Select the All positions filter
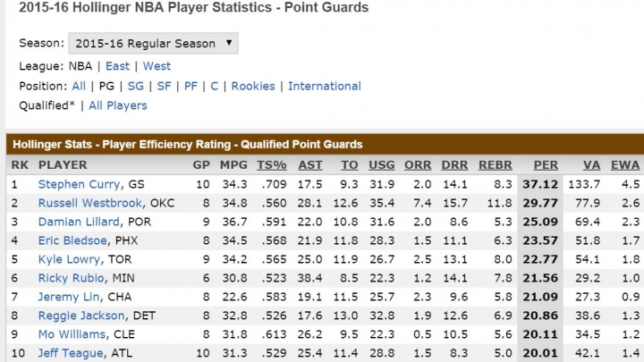This screenshot has width=644, height=362. pos(79,86)
